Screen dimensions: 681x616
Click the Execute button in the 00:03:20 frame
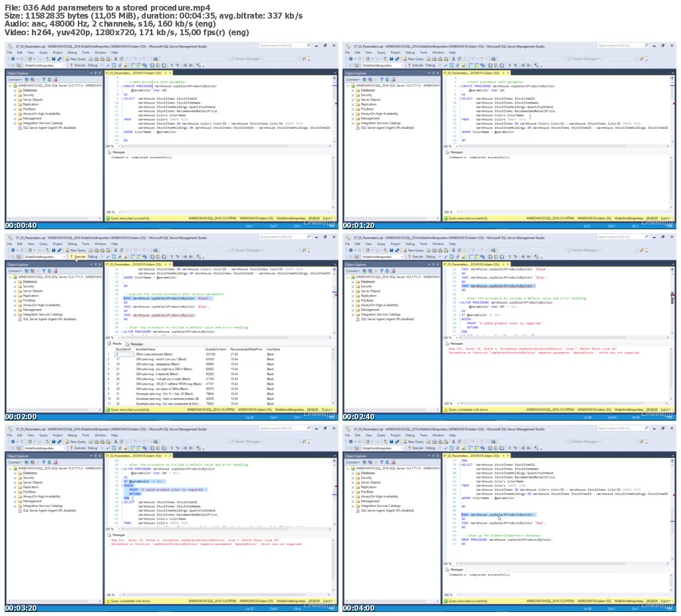(78, 448)
